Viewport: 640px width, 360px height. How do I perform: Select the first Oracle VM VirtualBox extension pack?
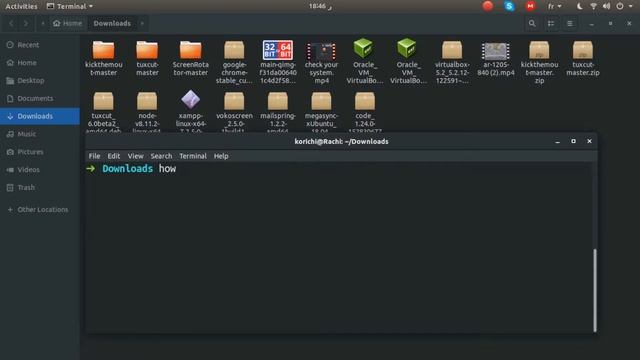pyautogui.click(x=364, y=61)
